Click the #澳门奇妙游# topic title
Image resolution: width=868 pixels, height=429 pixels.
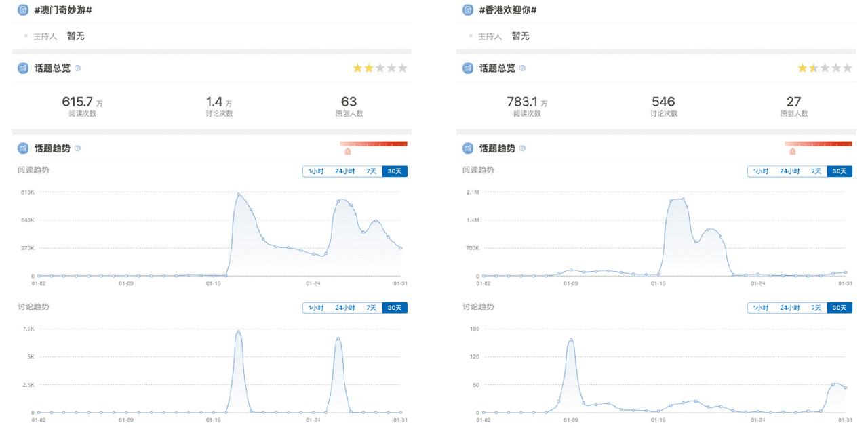pyautogui.click(x=62, y=10)
